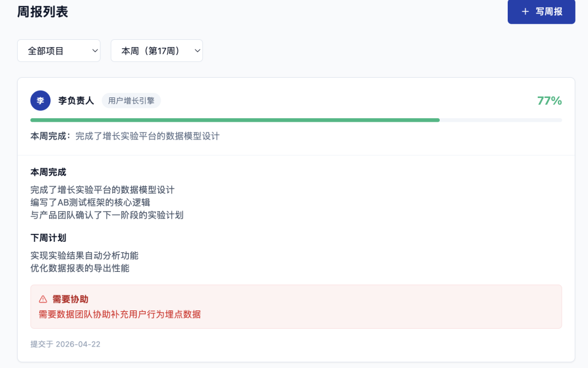The height and width of the screenshot is (368, 588).
Task: Toggle the 本周完成 summary line
Action: [123, 136]
